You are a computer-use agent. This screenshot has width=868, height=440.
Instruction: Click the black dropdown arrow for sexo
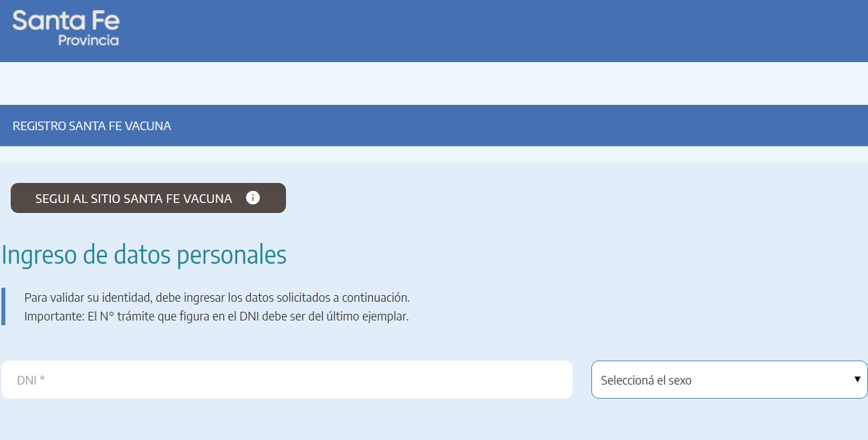857,379
